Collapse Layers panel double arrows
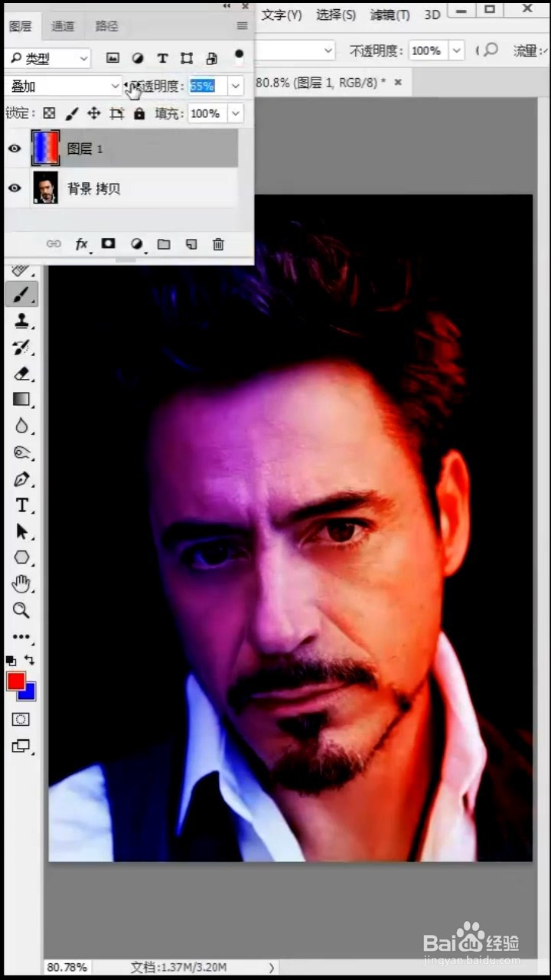 227,6
